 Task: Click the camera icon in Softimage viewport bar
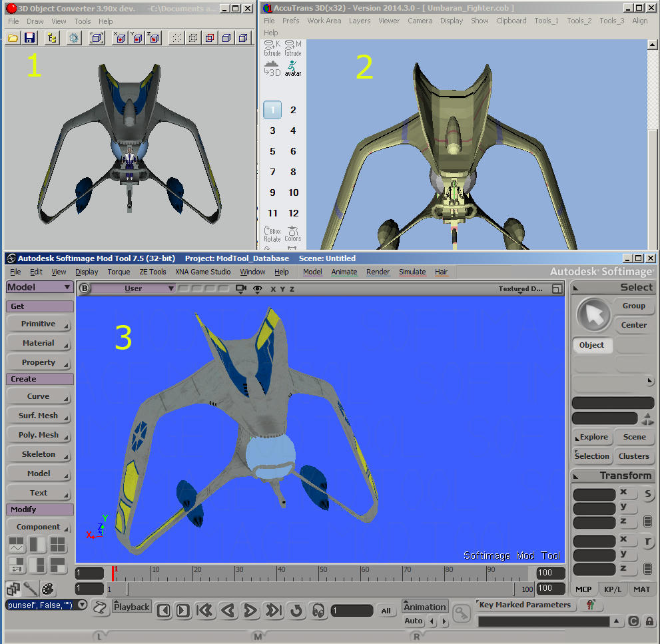[241, 289]
